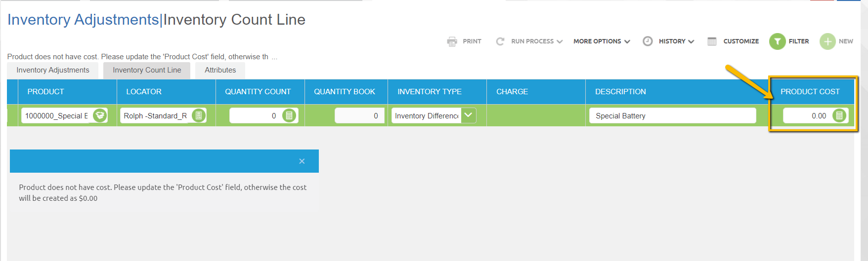The width and height of the screenshot is (868, 261).
Task: Open the Product field lookup icon
Action: 100,115
